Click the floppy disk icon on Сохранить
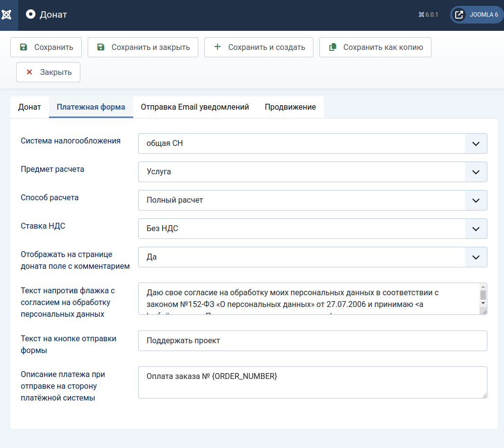Viewport: 504px width, 448px height. [x=23, y=47]
